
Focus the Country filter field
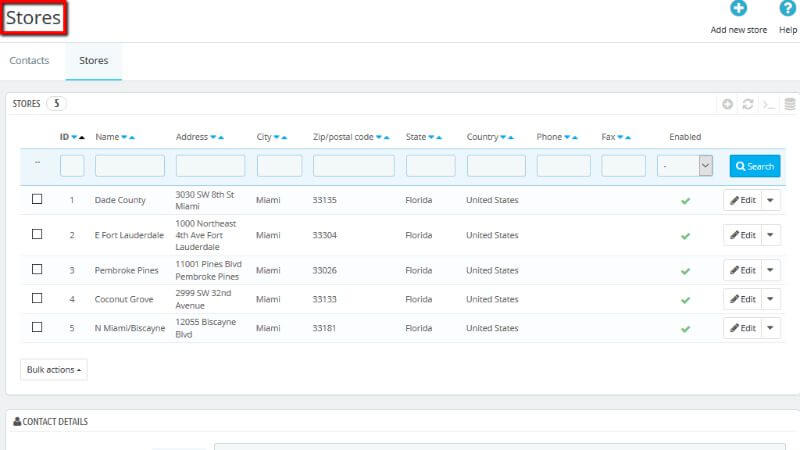(496, 166)
